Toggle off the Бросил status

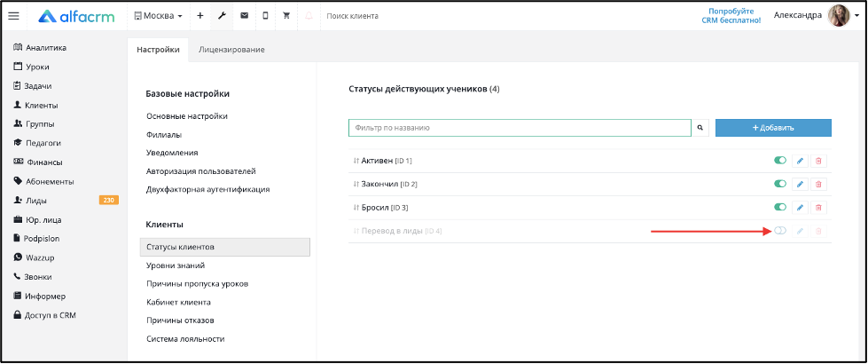tap(780, 207)
